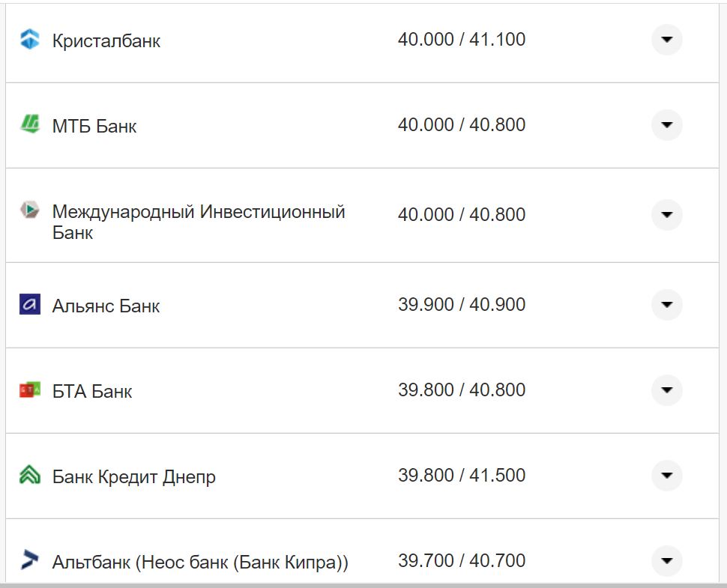This screenshot has height=588, width=727.
Task: Open the Альянс Банк name link
Action: coord(106,306)
